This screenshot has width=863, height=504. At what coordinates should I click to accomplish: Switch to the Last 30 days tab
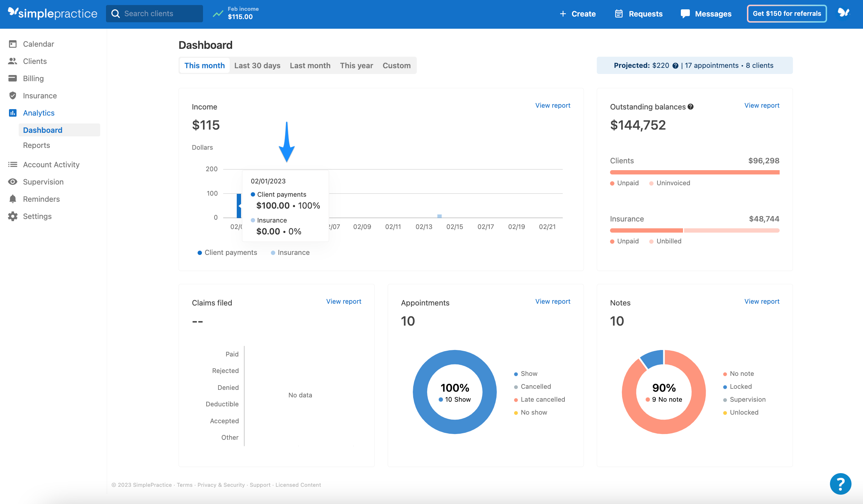coord(257,65)
